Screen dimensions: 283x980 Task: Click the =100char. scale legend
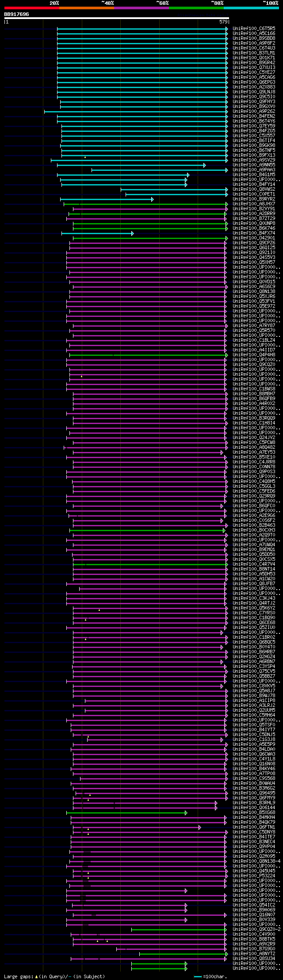[x=210, y=976]
